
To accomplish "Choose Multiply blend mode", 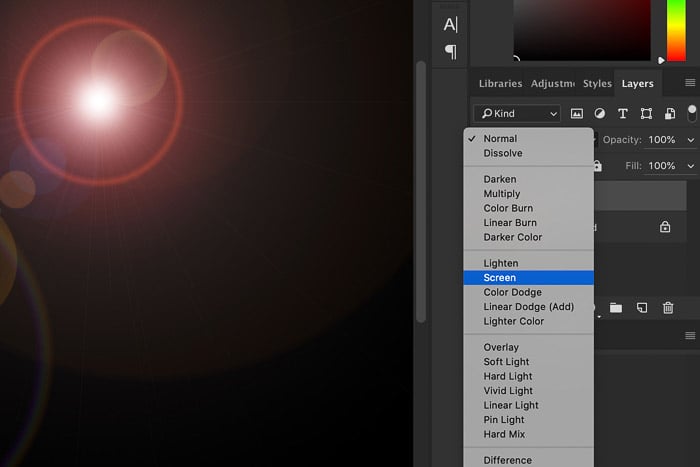I will pyautogui.click(x=529, y=194).
